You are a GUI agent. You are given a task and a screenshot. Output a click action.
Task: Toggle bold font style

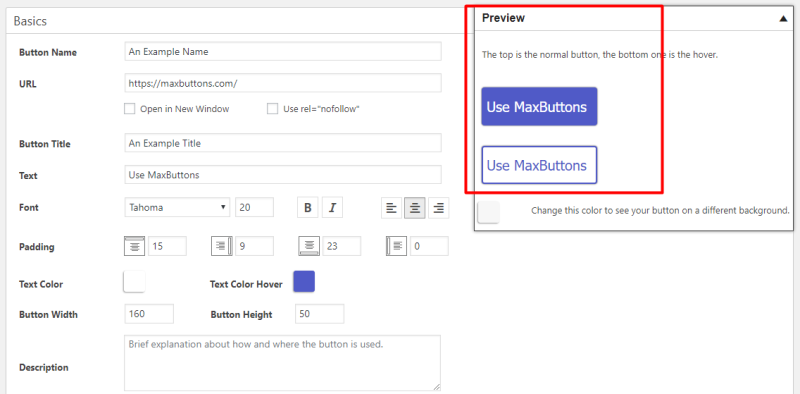point(308,208)
